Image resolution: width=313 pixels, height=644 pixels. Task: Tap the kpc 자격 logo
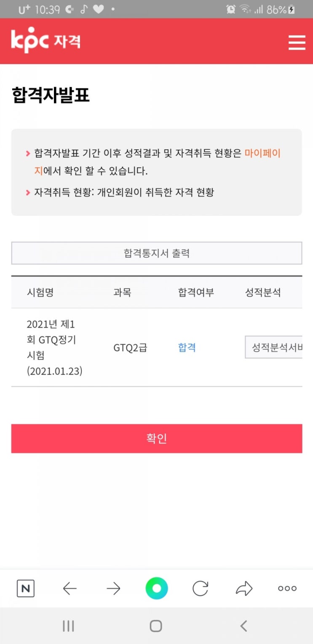coord(45,40)
